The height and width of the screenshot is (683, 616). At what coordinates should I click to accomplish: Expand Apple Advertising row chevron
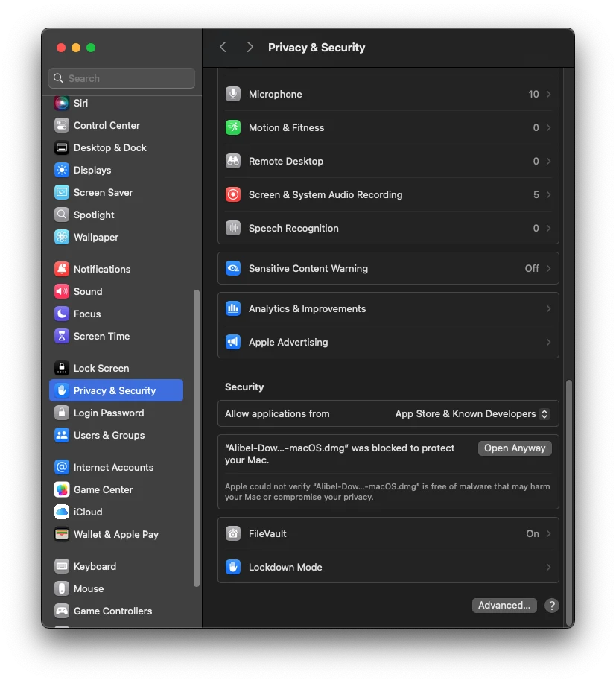point(548,343)
